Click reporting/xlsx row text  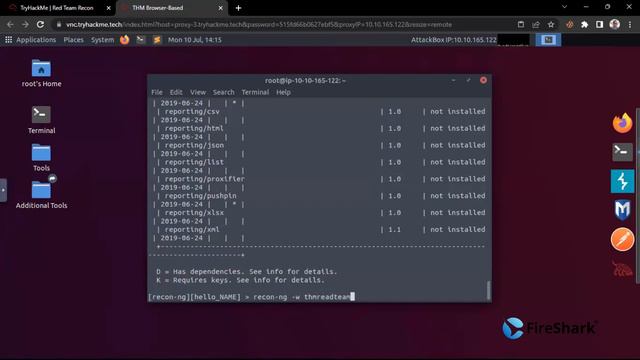[194, 213]
